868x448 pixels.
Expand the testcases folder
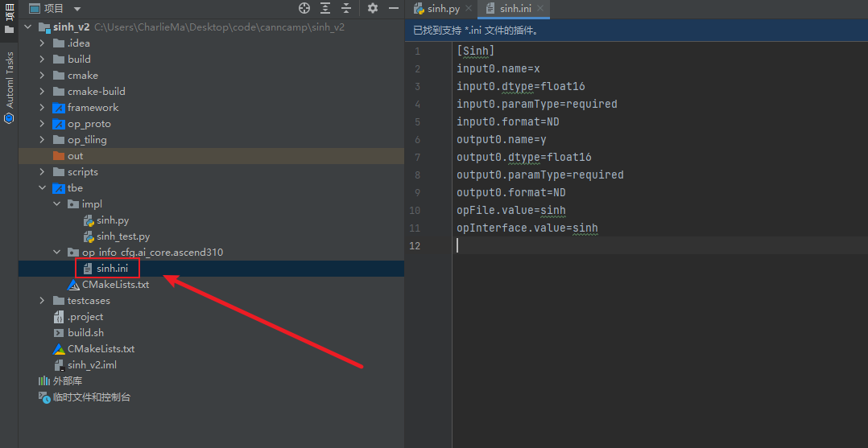[42, 301]
